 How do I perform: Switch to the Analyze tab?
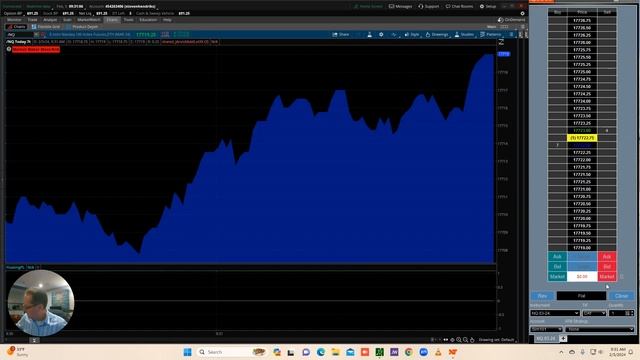click(x=50, y=20)
